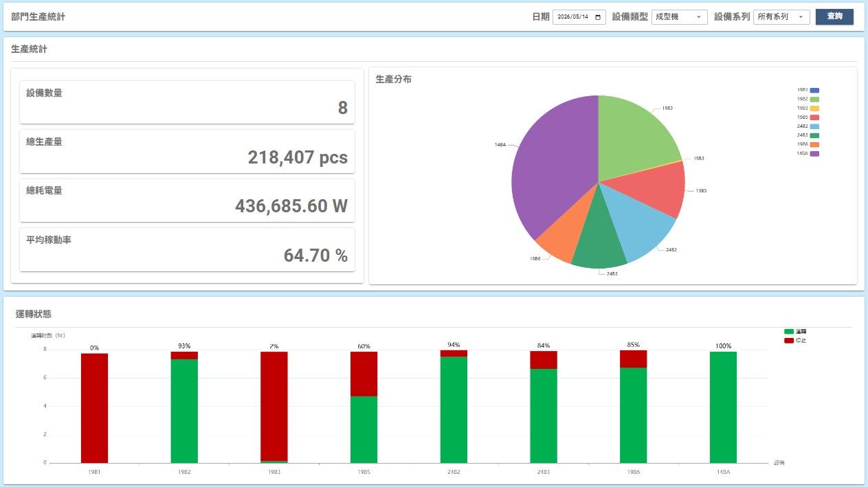The height and width of the screenshot is (487, 868).
Task: Toggle the 14BA entry in the pie legend
Action: pyautogui.click(x=808, y=154)
